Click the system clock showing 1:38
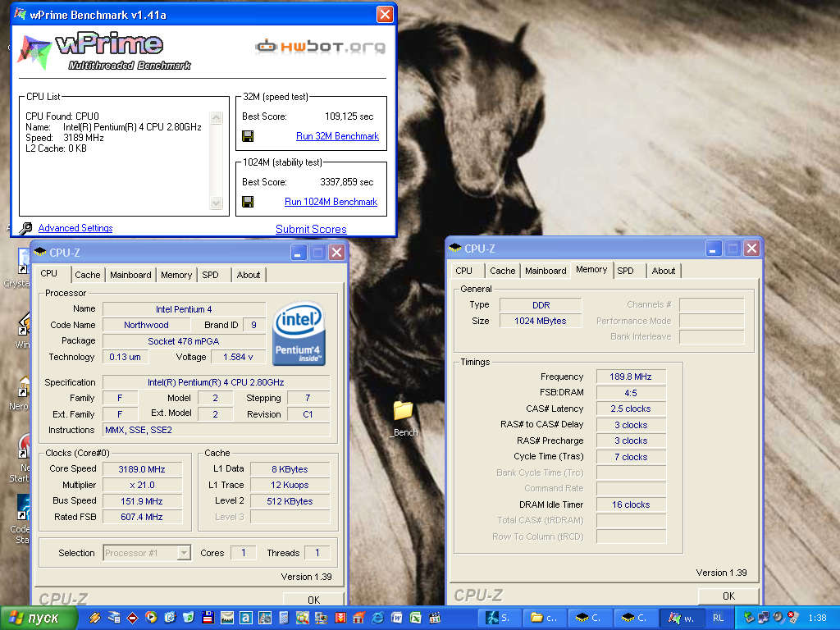Screen dimensions: 840x630 (x=817, y=618)
